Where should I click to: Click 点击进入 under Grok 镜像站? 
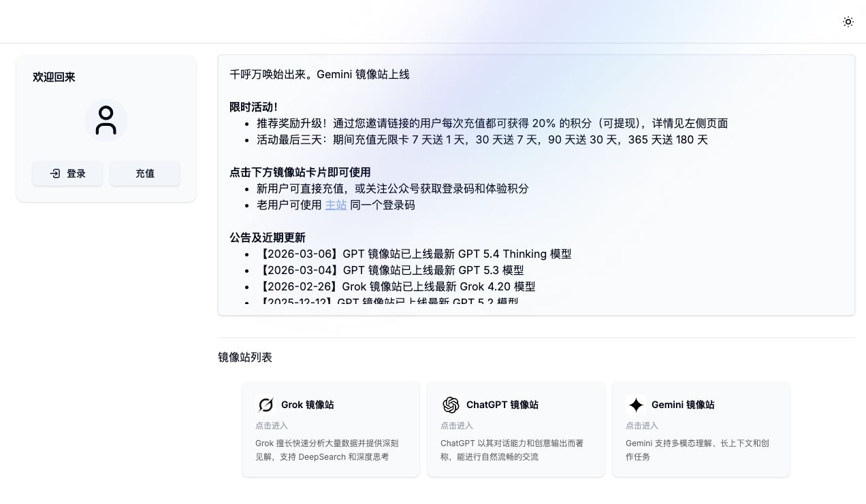pos(272,425)
